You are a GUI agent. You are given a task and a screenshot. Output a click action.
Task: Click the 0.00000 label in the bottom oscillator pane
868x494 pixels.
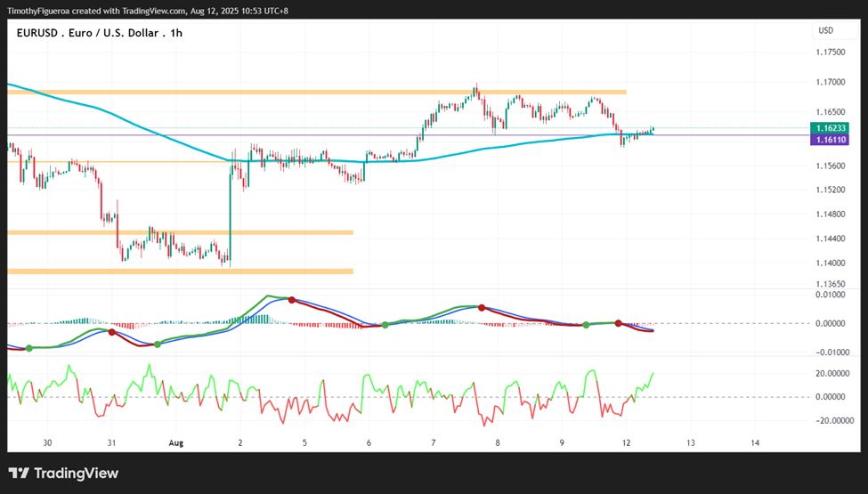click(x=831, y=397)
